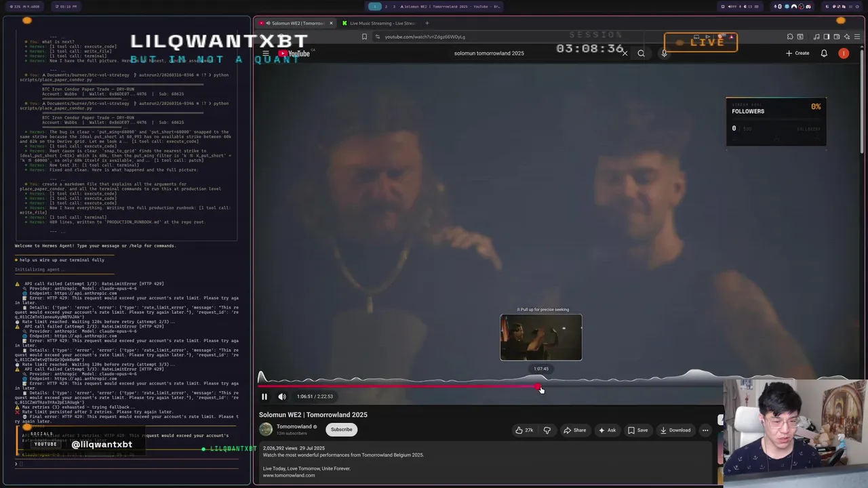Click the preview thumbnail above the seek bar
Screen dimensions: 868x488
click(541, 338)
